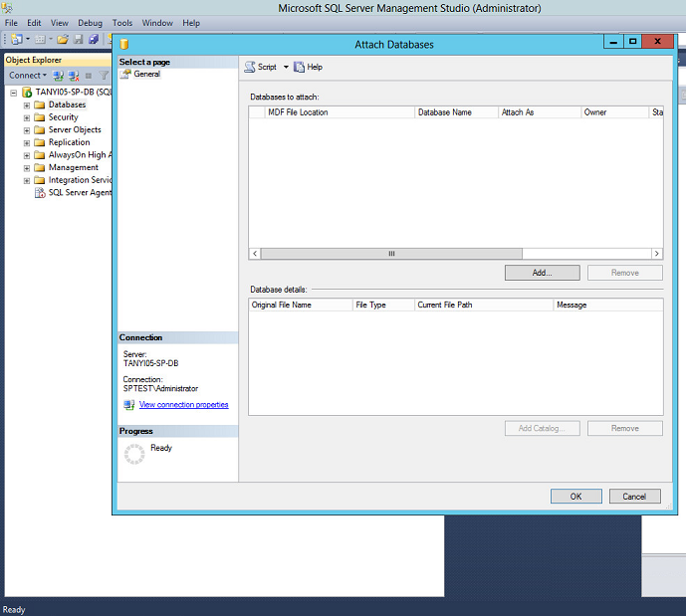Click the Disconnect server icon in Object Explorer
The width and height of the screenshot is (686, 616).
click(x=74, y=76)
